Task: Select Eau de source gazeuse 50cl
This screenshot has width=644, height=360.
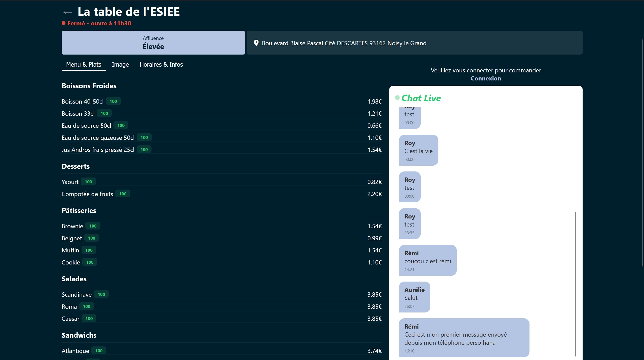Action: (x=221, y=138)
